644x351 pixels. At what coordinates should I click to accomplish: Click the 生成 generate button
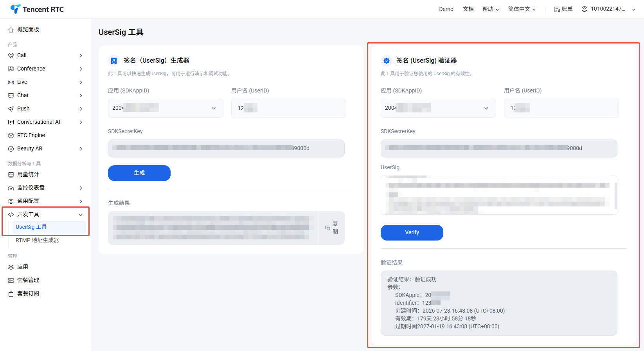(139, 173)
